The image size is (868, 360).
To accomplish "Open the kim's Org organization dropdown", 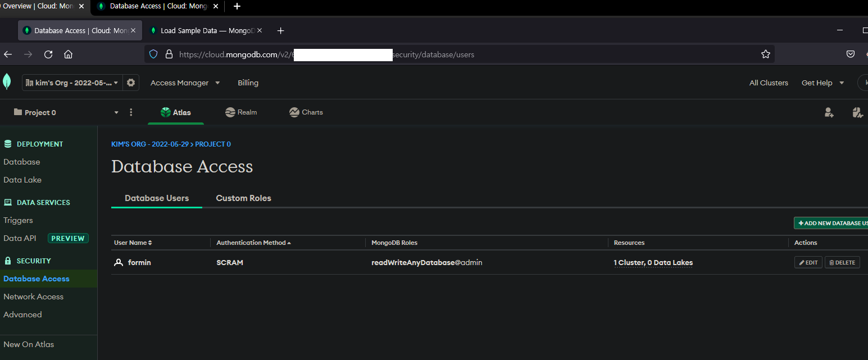I will 72,83.
